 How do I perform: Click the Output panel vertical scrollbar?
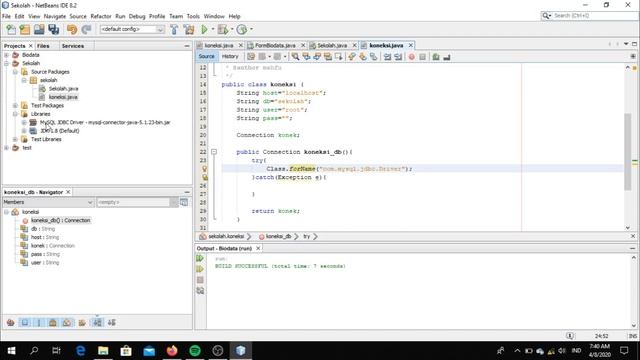[633, 291]
